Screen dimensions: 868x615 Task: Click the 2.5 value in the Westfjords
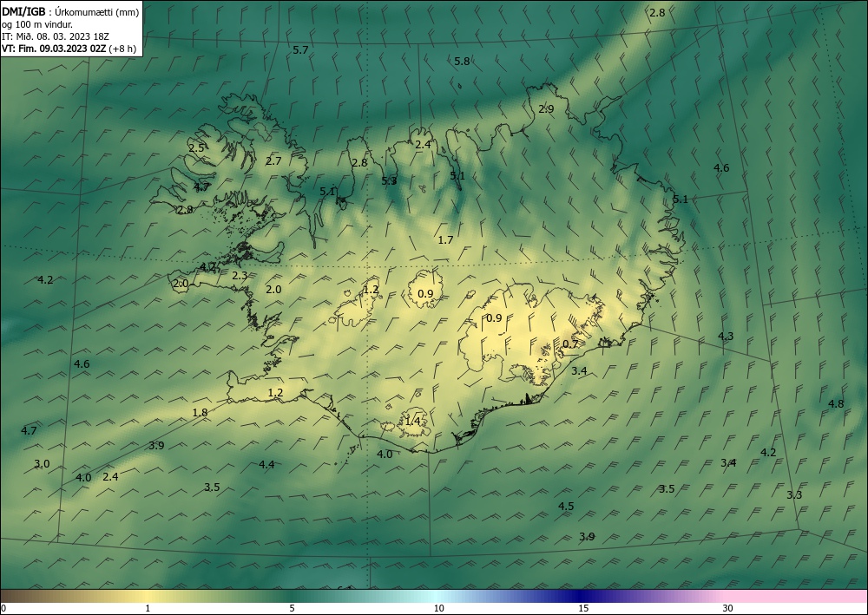(196, 147)
